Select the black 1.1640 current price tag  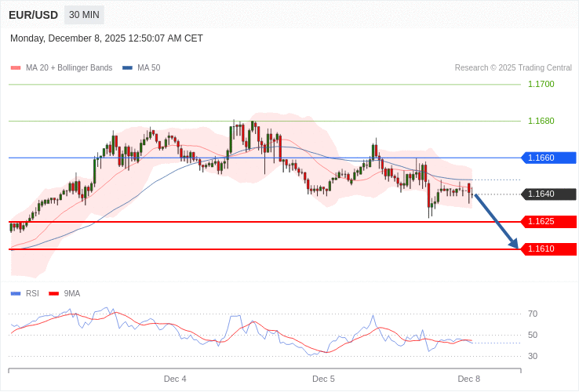pos(548,194)
